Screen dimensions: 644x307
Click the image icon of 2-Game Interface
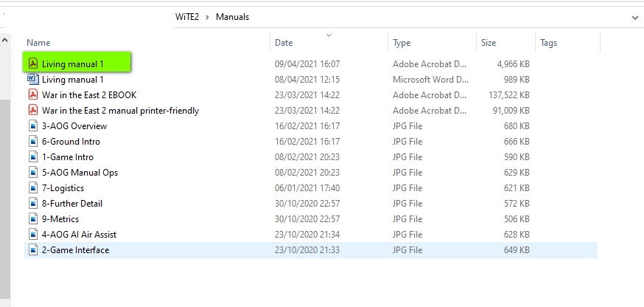click(34, 250)
